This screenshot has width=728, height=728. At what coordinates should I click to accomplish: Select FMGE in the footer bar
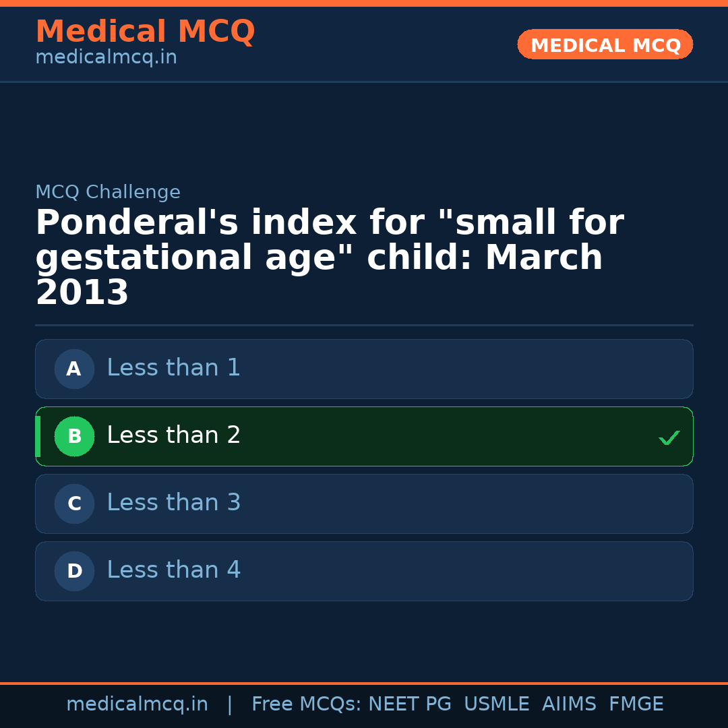636,704
